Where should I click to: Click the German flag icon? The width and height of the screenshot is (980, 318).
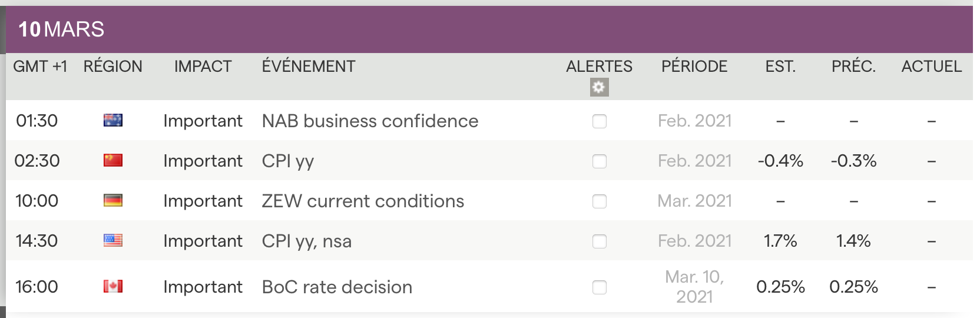tap(113, 201)
